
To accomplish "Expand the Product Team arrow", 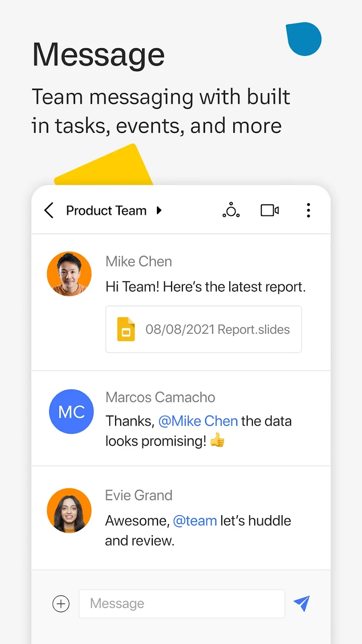I will (x=159, y=210).
